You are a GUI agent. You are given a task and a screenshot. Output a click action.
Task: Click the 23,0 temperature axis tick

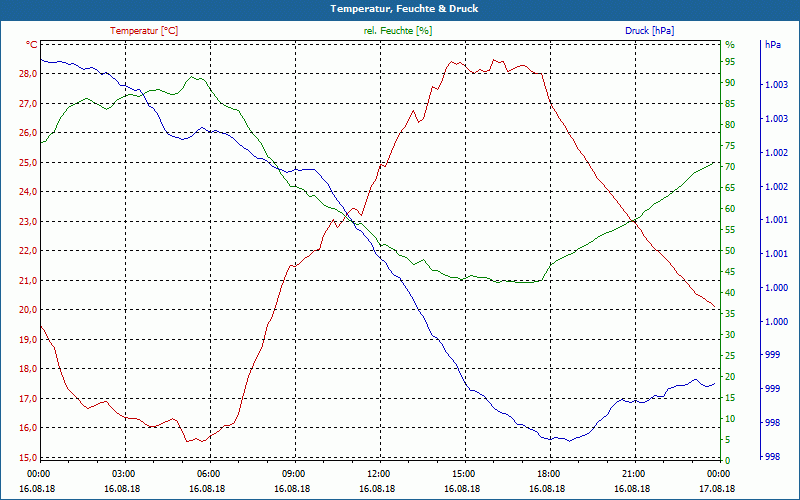(x=28, y=221)
